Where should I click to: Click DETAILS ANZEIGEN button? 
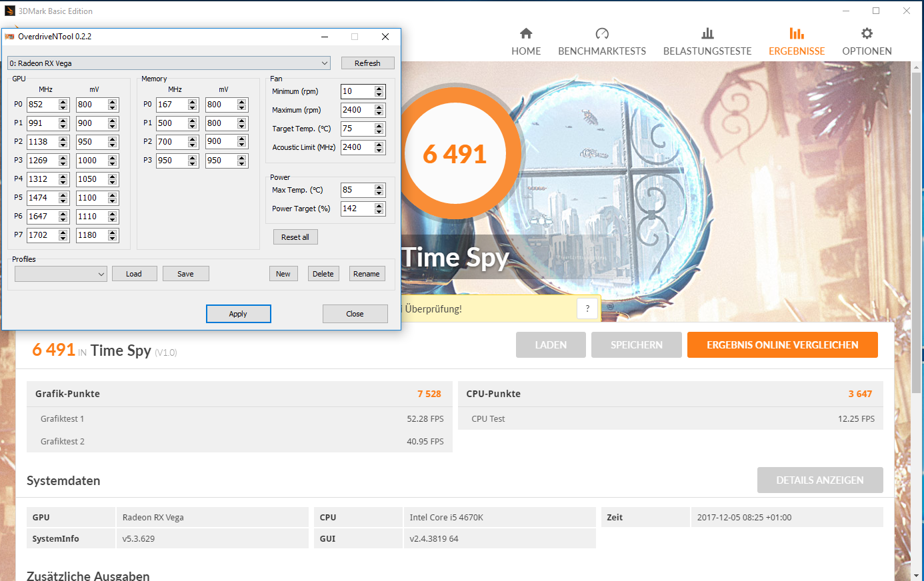pyautogui.click(x=820, y=480)
